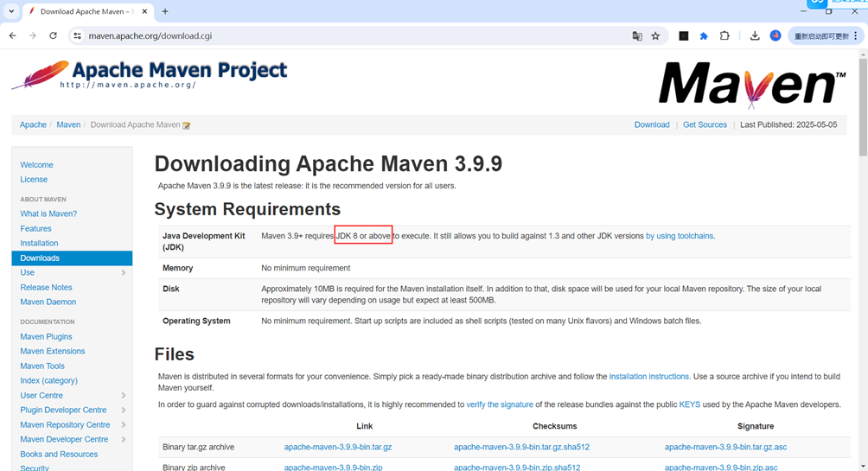Bookmark this page with the star icon
Viewport: 868px width, 471px height.
(656, 36)
